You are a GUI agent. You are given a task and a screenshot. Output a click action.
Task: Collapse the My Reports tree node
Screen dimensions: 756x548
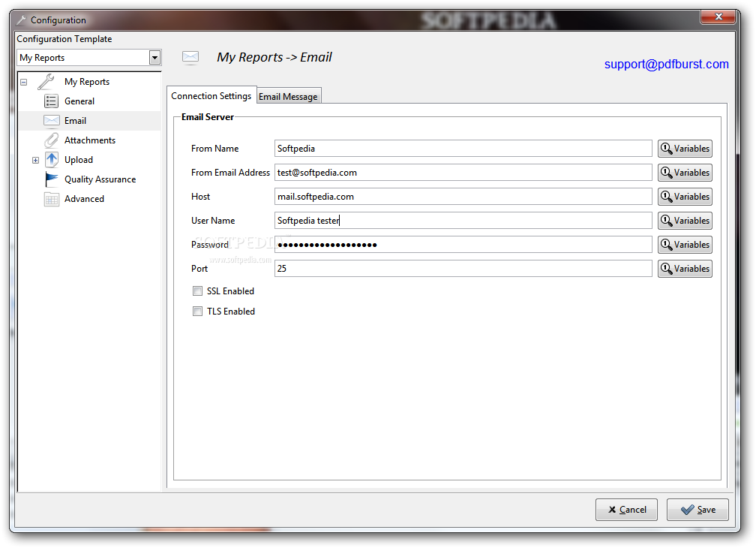coord(24,82)
